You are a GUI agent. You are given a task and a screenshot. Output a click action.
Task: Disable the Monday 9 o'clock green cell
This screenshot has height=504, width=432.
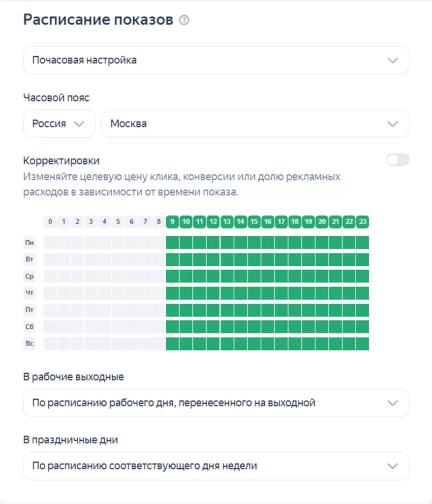pos(173,243)
